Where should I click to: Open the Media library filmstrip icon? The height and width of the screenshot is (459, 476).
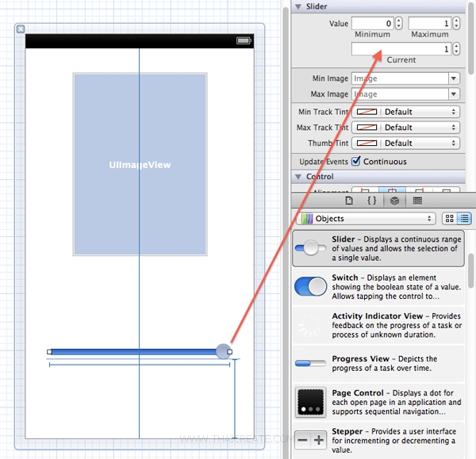[417, 201]
